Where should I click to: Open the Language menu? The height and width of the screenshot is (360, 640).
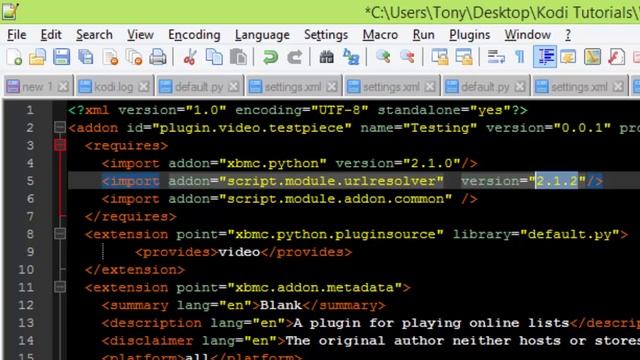coord(262,35)
